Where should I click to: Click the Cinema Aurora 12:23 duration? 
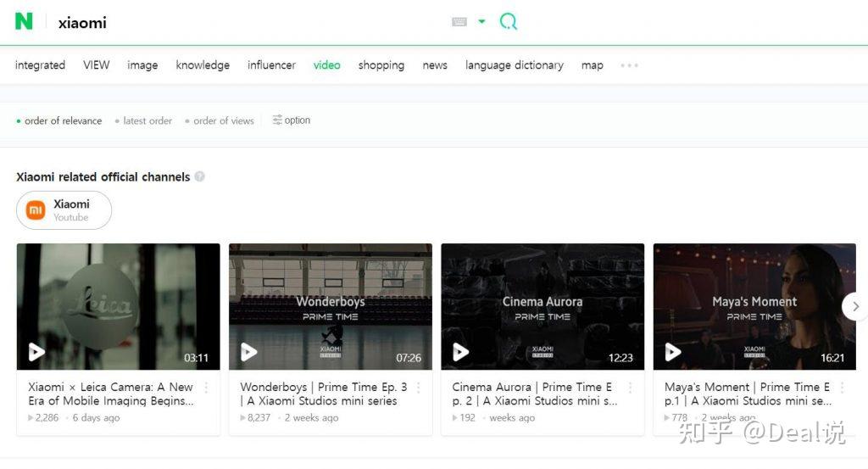620,358
